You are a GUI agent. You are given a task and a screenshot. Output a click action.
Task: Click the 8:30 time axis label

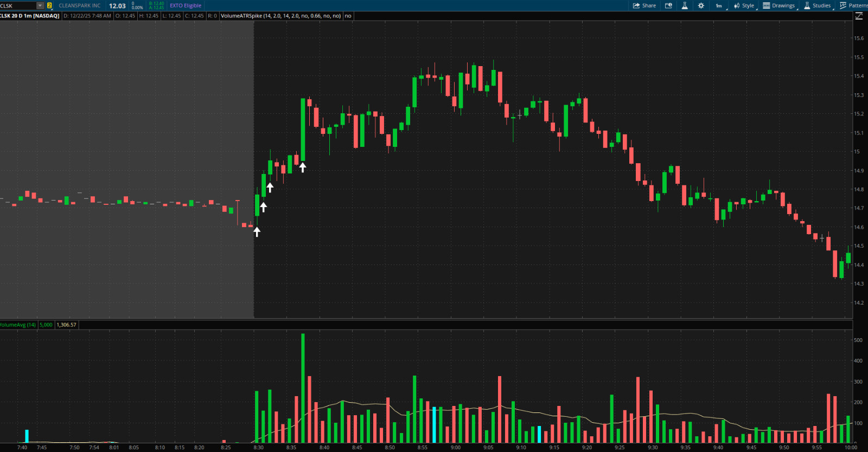click(258, 448)
